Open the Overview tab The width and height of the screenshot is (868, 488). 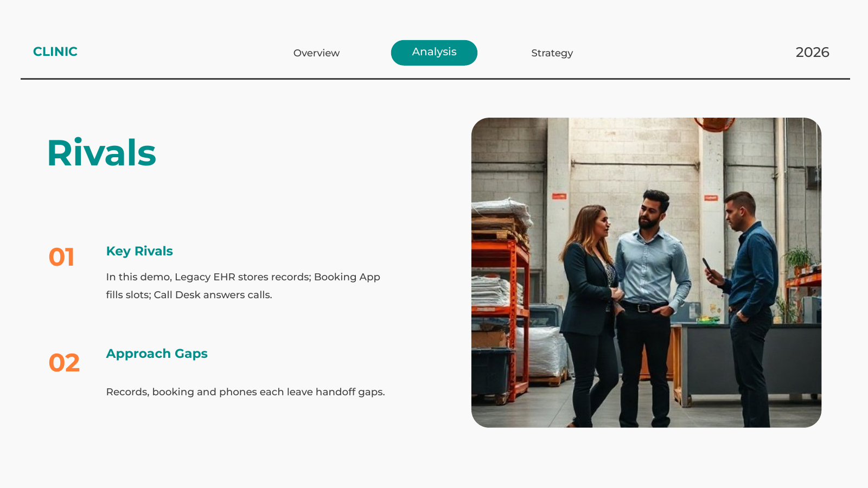(316, 53)
